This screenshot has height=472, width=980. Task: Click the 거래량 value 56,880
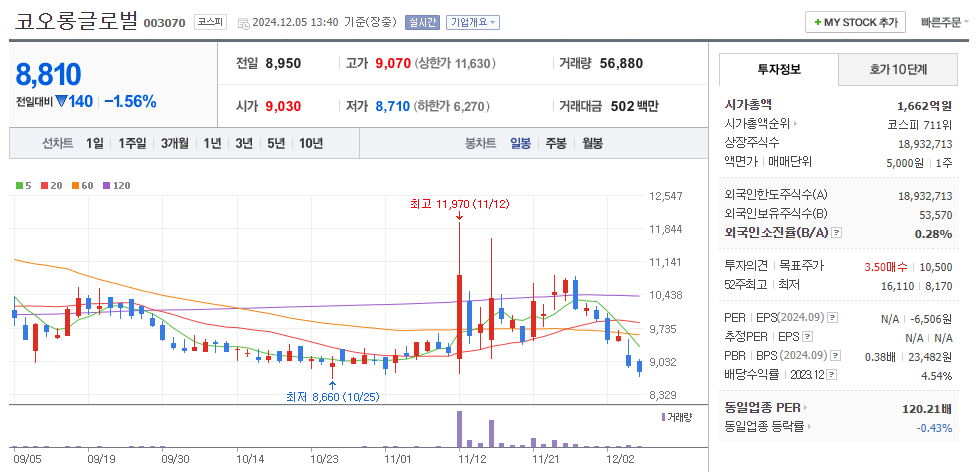[x=621, y=63]
